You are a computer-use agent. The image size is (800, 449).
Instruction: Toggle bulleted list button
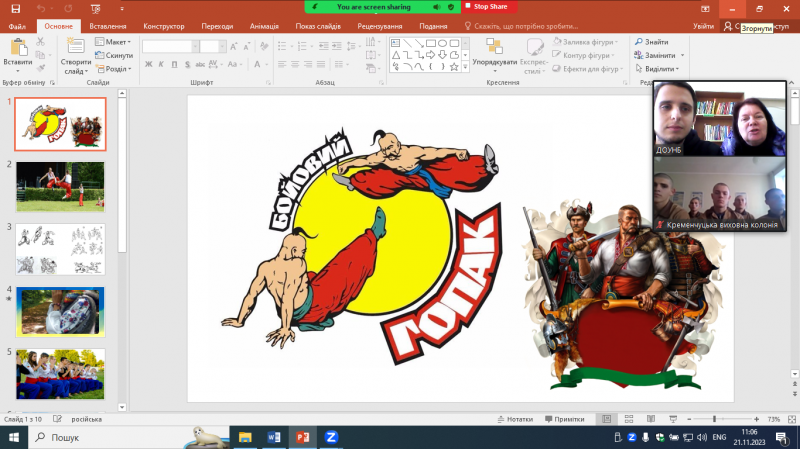(284, 46)
